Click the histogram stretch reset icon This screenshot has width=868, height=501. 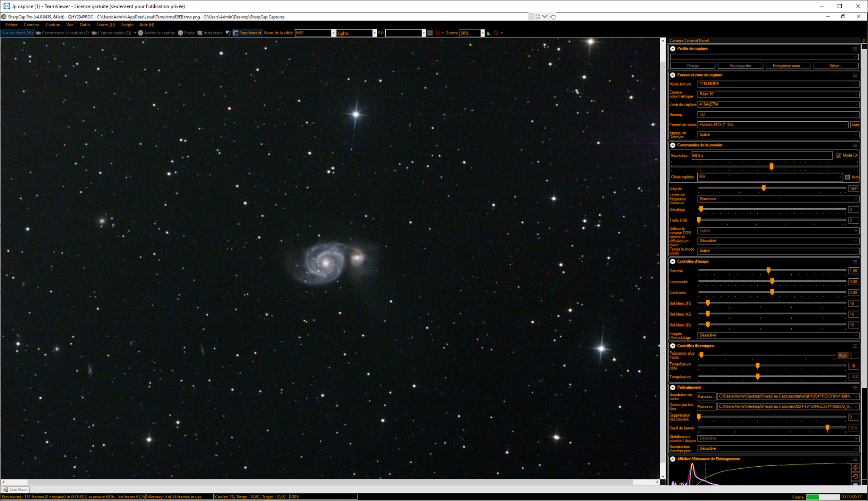[x=855, y=476]
